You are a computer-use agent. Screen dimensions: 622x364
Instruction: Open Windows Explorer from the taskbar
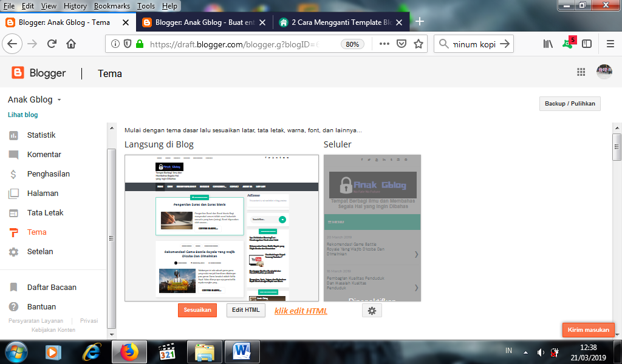coord(204,352)
